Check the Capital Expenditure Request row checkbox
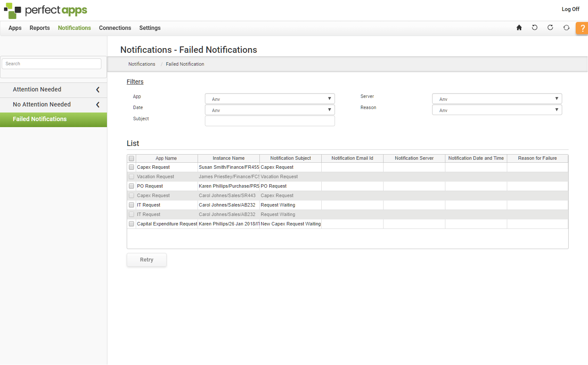 coord(131,224)
